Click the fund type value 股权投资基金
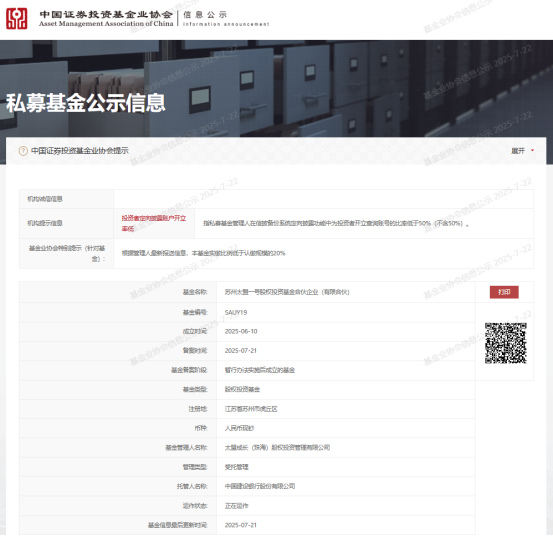 tap(242, 389)
